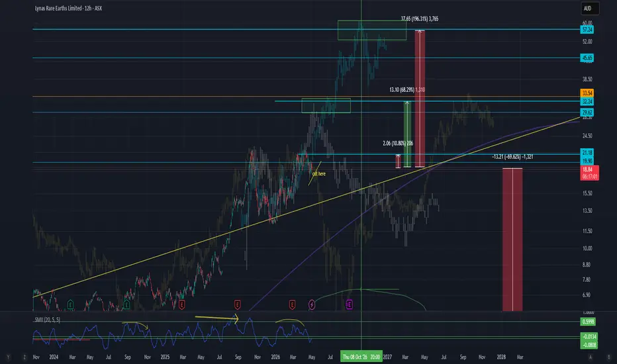
Task: Click the -0.0808 SMII value label
Action: click(589, 345)
